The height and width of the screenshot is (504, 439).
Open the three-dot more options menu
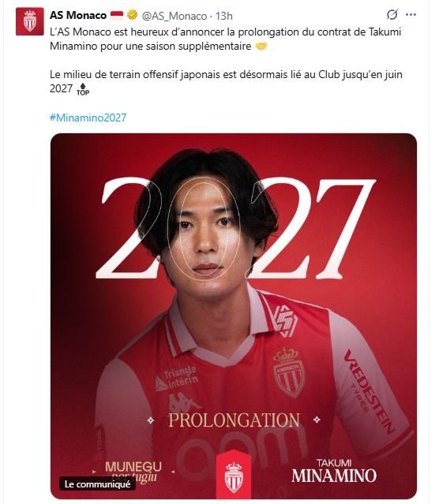[x=411, y=15]
